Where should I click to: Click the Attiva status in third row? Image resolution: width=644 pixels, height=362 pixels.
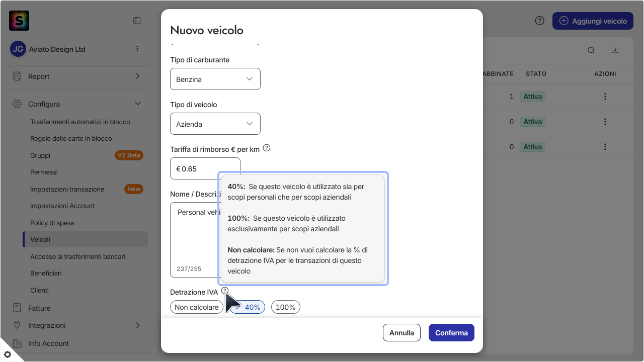(533, 147)
